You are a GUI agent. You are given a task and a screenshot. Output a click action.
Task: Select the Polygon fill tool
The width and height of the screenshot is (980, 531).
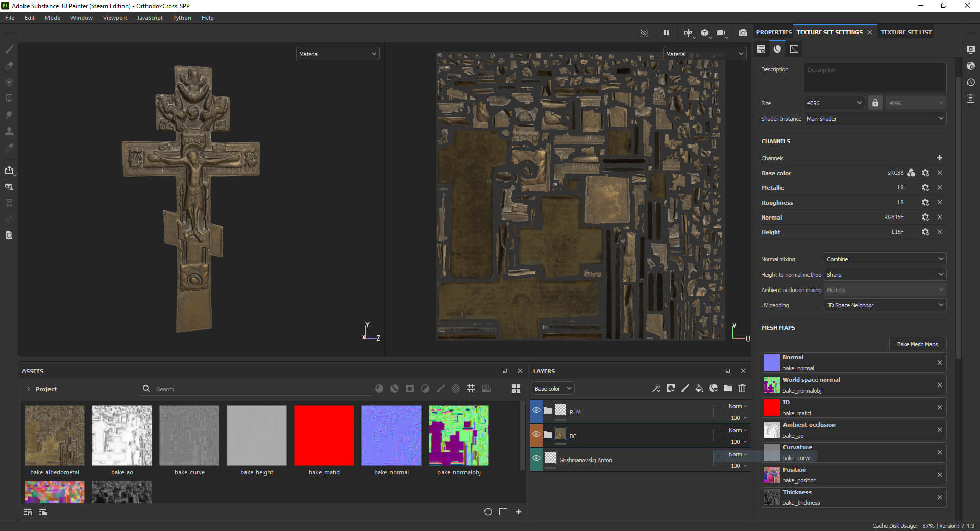[x=9, y=99]
